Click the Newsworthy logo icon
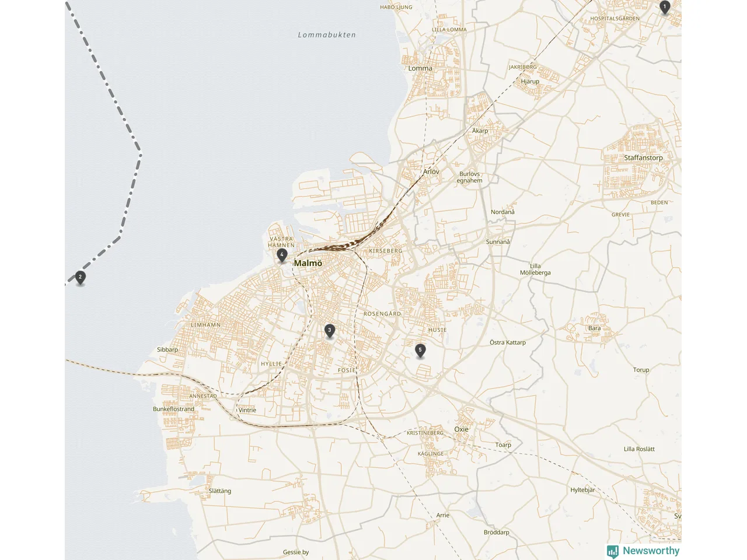Image resolution: width=747 pixels, height=560 pixels. click(x=613, y=551)
